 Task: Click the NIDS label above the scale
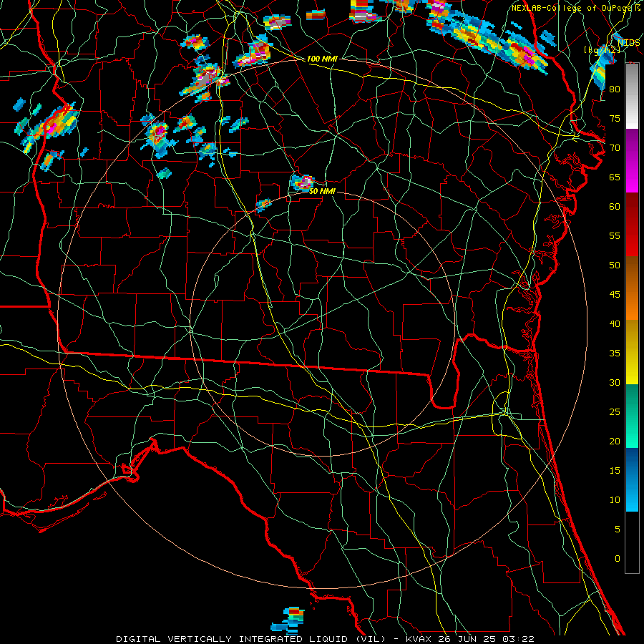629,43
